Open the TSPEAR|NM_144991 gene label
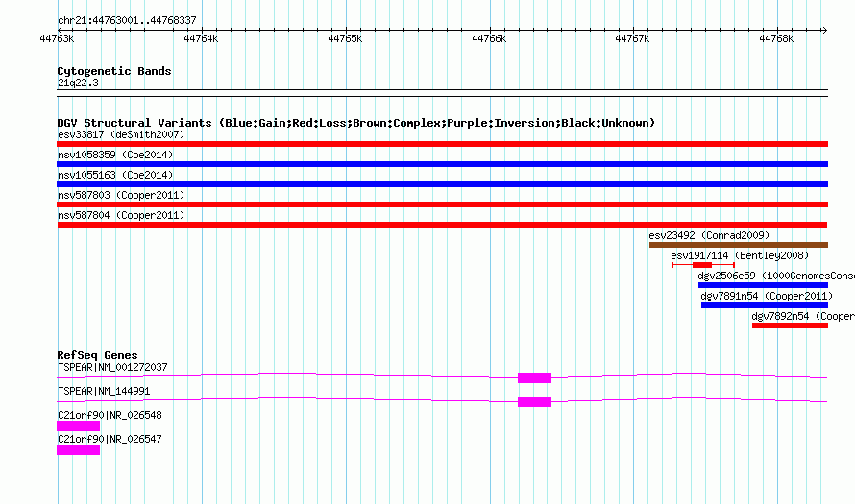The image size is (855, 504). [x=104, y=392]
